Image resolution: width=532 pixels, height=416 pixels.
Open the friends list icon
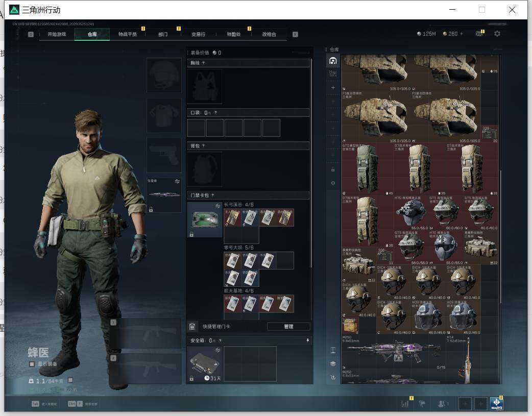click(x=442, y=403)
